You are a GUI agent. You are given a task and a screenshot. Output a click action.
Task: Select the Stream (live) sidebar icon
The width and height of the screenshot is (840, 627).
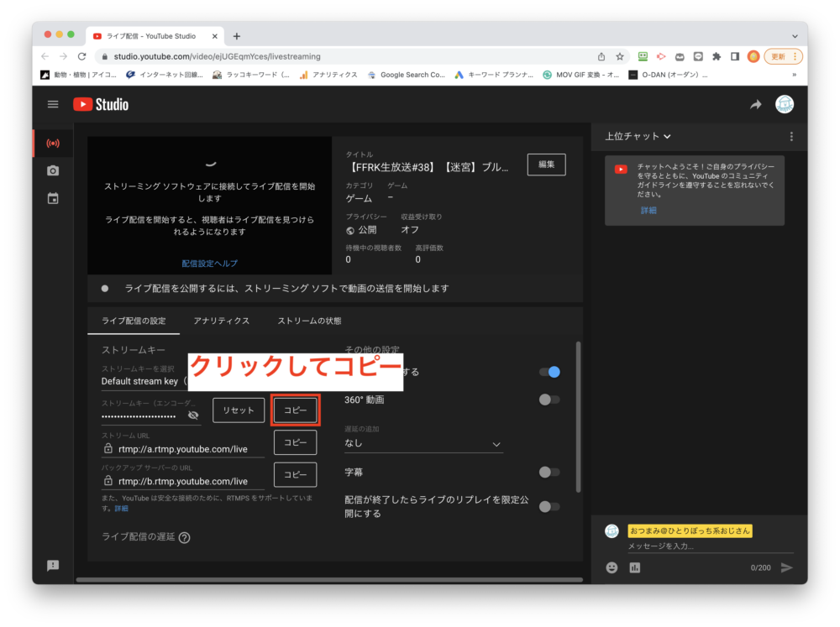[52, 144]
